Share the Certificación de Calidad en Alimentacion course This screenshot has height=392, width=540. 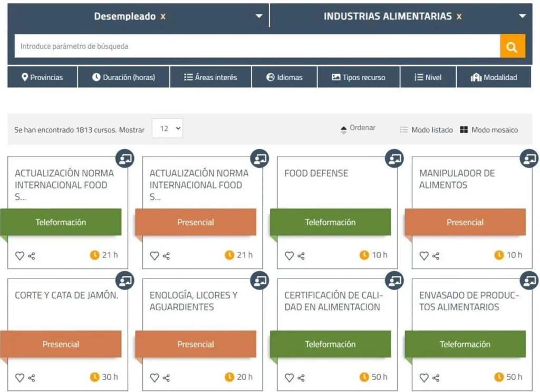301,378
